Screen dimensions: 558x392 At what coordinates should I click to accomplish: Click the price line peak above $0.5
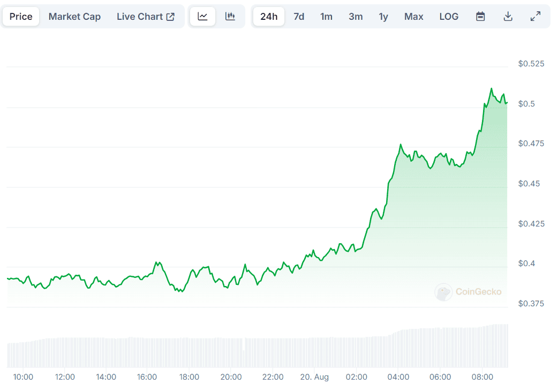492,88
